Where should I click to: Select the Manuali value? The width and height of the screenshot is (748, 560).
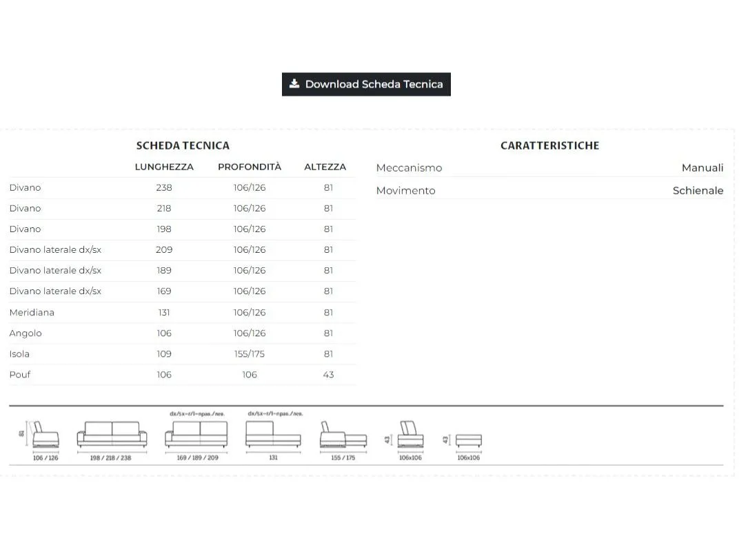click(702, 168)
